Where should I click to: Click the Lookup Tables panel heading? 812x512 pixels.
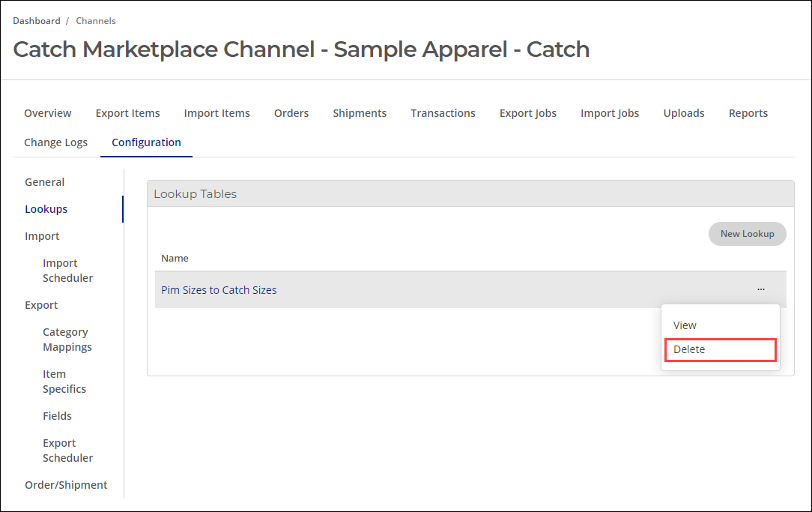(196, 194)
